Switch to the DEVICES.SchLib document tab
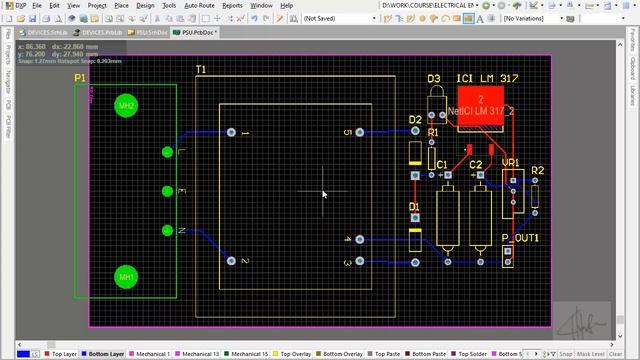Screen dimensions: 640x360 [44, 32]
